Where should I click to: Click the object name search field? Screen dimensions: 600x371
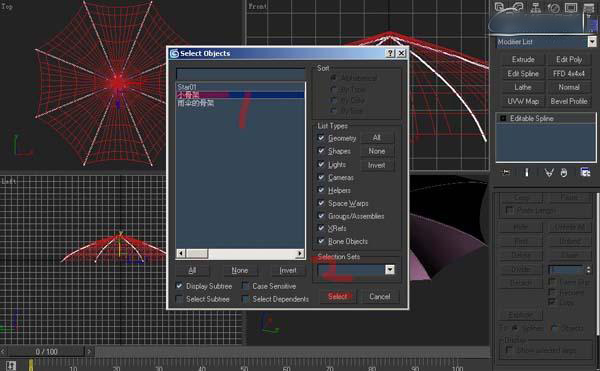241,74
